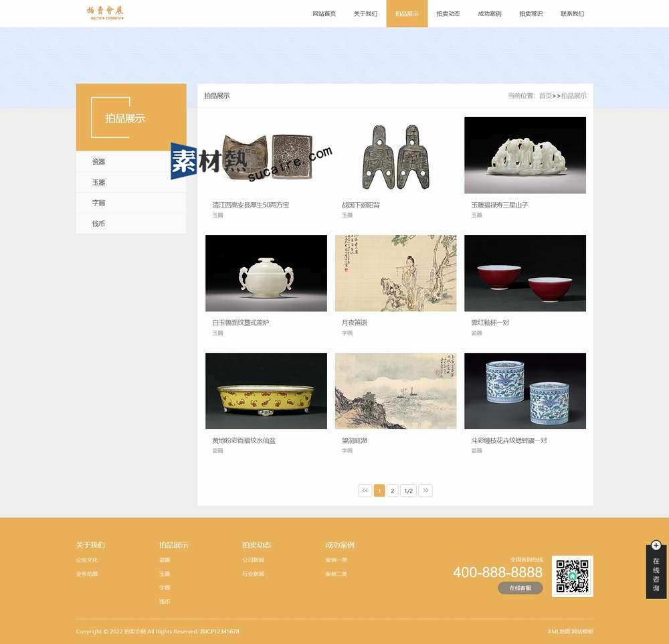Screen dimensions: 669x644
Task: View the 黄地粉彩百福纹水仙盆 image
Action: pos(266,391)
